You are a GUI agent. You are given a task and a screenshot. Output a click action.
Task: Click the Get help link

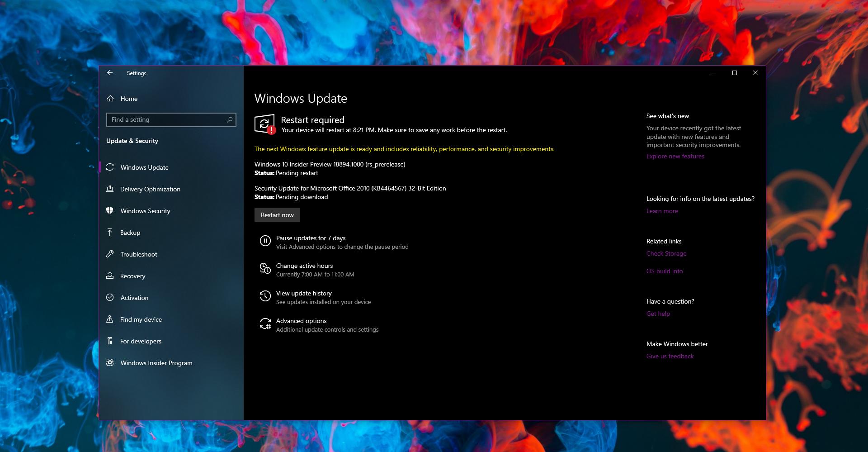(x=658, y=314)
